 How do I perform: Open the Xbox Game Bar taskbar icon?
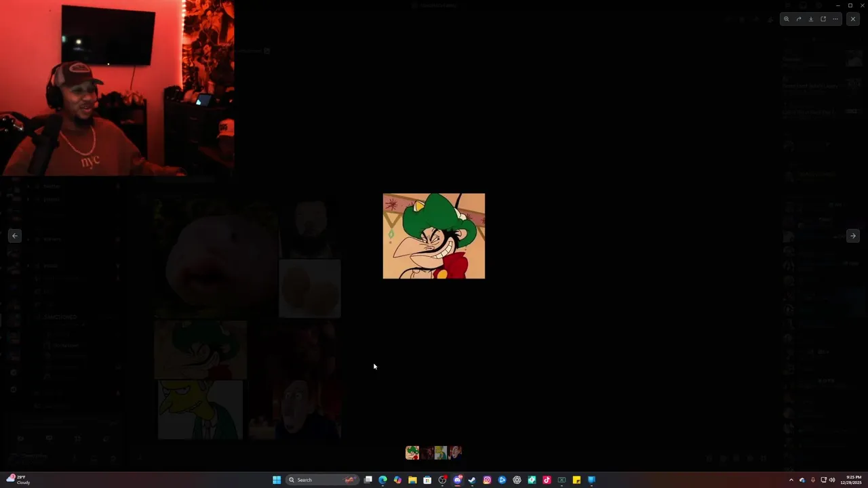[x=561, y=480]
